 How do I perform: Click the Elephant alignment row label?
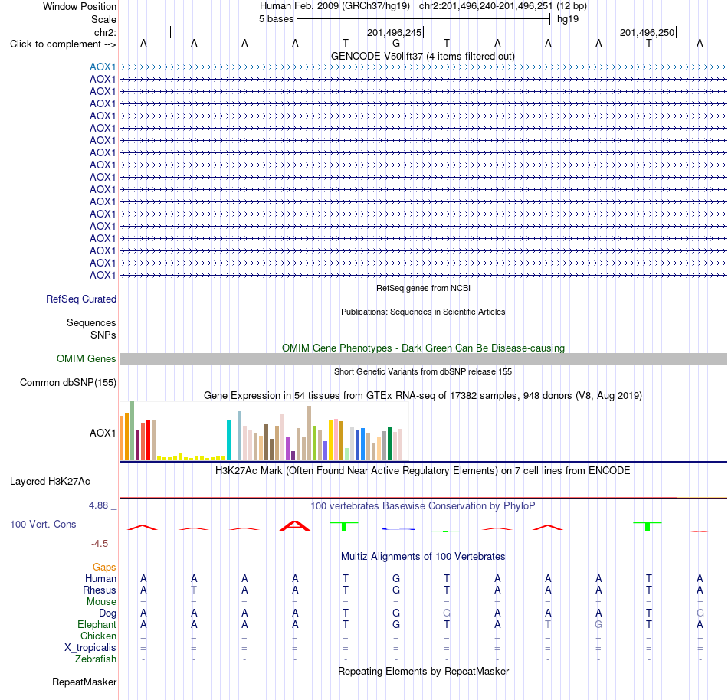(97, 624)
